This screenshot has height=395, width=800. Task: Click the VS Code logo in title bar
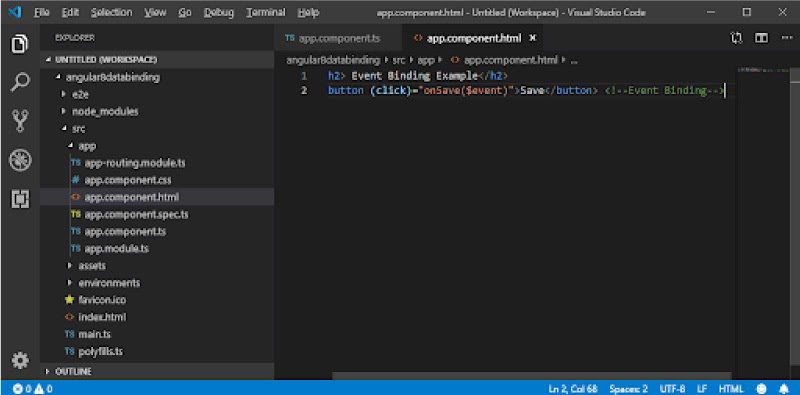(x=15, y=12)
